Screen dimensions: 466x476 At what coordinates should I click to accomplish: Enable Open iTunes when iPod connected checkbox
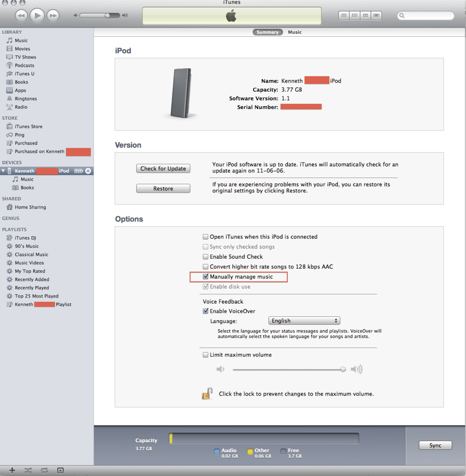tap(205, 237)
